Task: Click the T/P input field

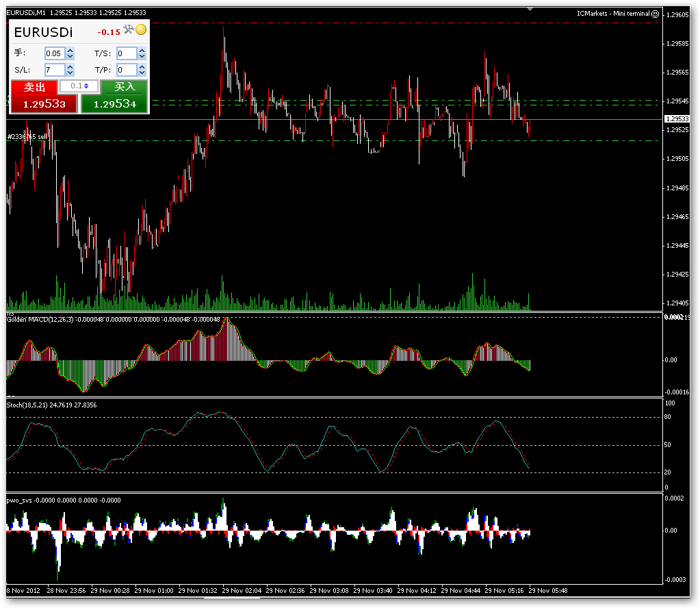Action: point(127,70)
